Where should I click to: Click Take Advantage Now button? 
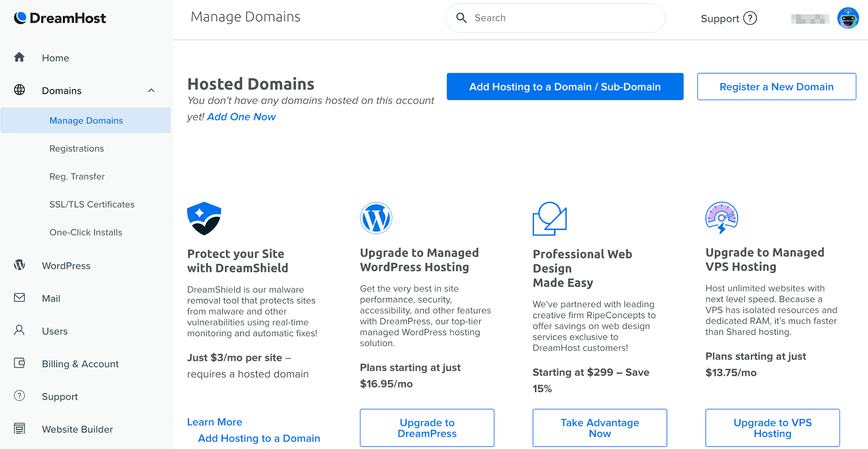coord(600,428)
